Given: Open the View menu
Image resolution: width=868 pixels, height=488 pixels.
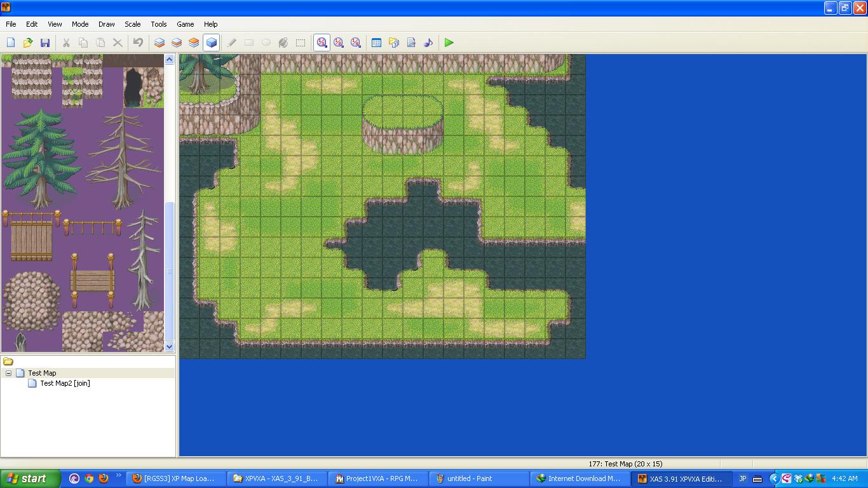Looking at the screenshot, I should point(55,24).
